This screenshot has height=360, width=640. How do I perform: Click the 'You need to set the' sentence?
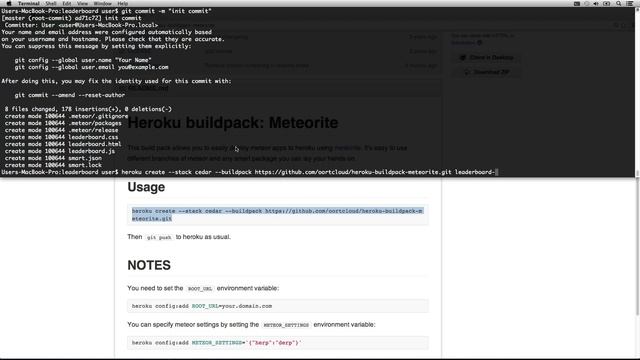(203, 288)
